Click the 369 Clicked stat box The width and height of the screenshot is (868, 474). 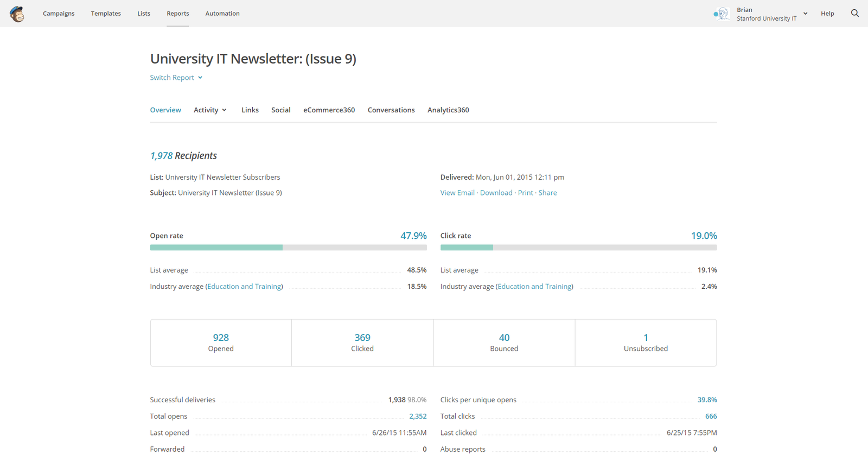pos(362,343)
